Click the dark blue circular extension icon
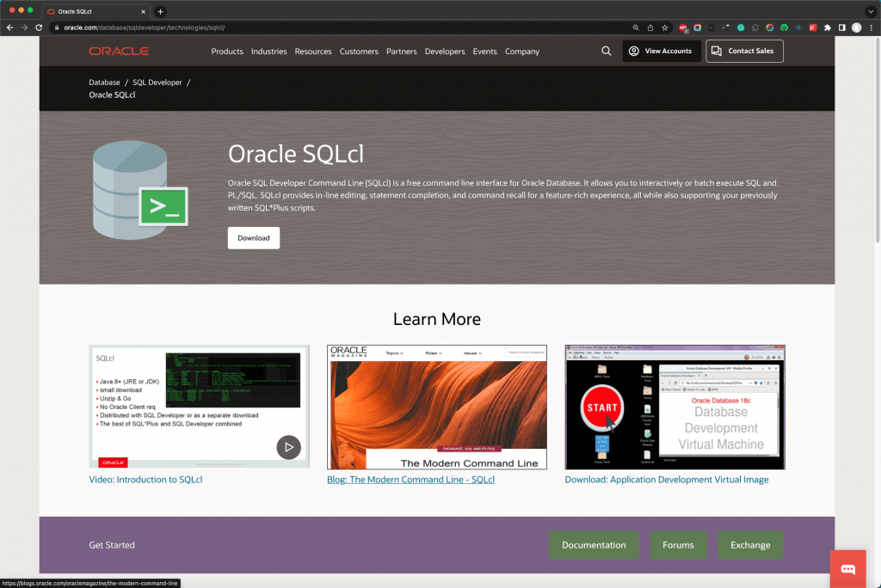 click(x=798, y=28)
